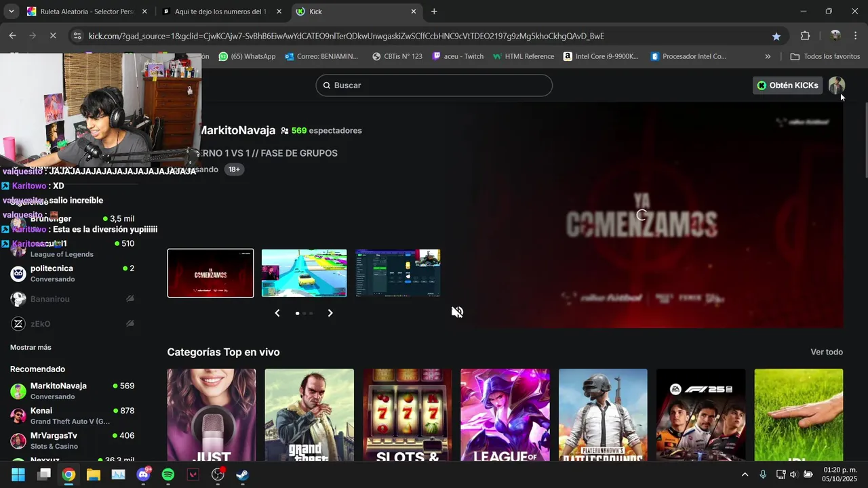Open the offline zEkO channel
868x488 pixels.
point(73,324)
